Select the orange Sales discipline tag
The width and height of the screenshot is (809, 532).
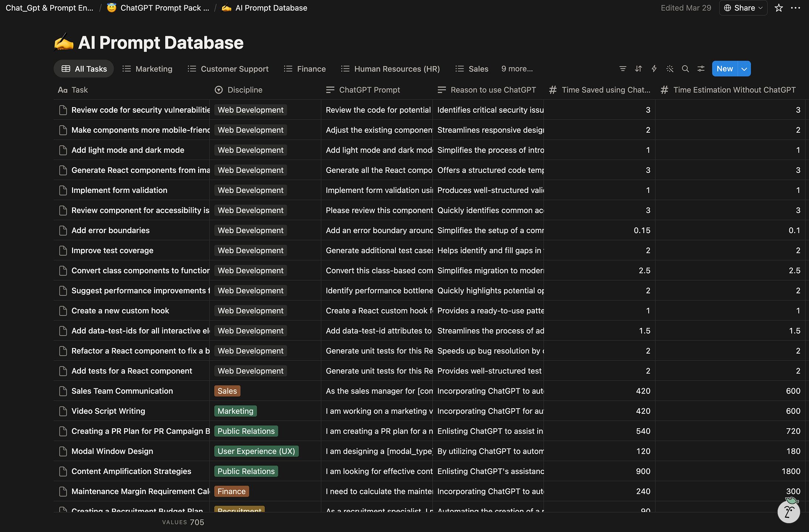coord(227,391)
